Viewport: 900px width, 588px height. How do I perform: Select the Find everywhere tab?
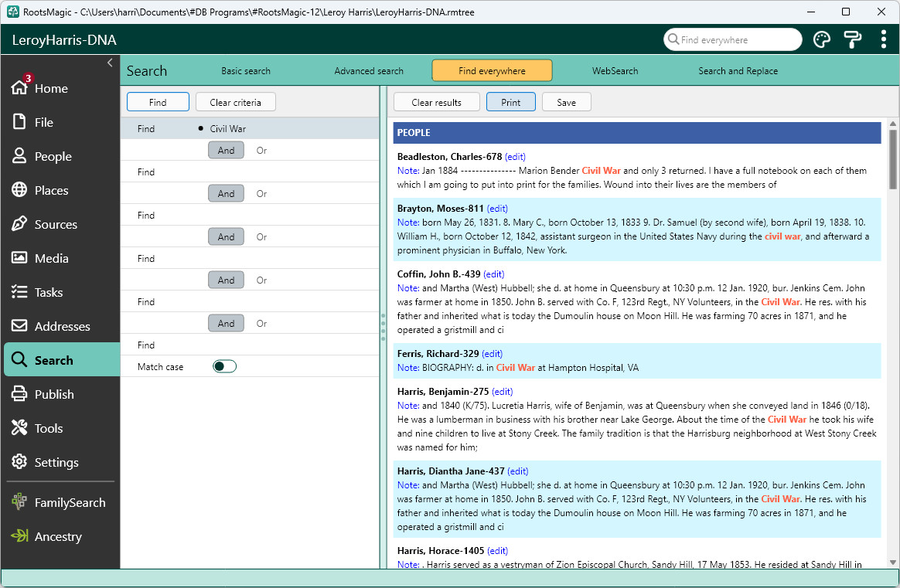pos(492,71)
